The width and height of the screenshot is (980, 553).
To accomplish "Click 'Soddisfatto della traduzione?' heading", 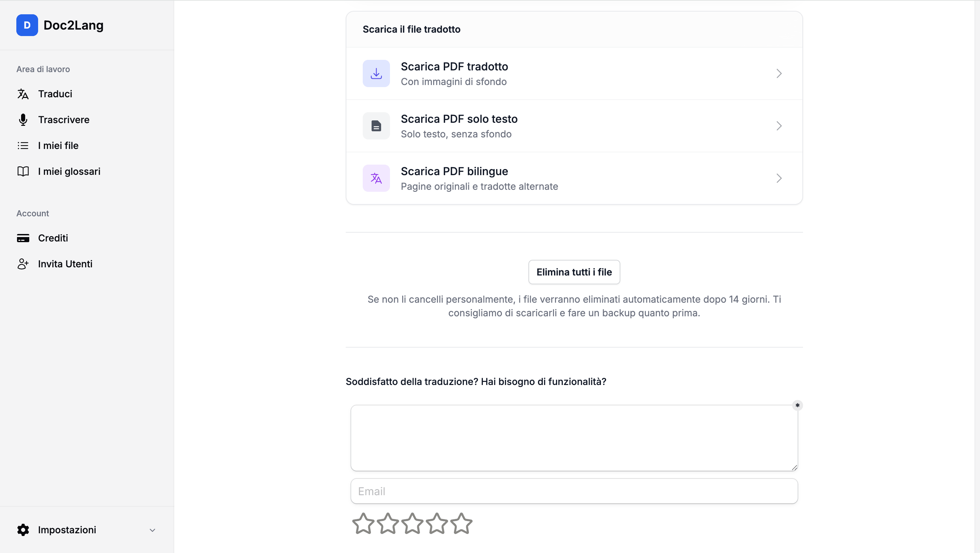I will pyautogui.click(x=476, y=382).
